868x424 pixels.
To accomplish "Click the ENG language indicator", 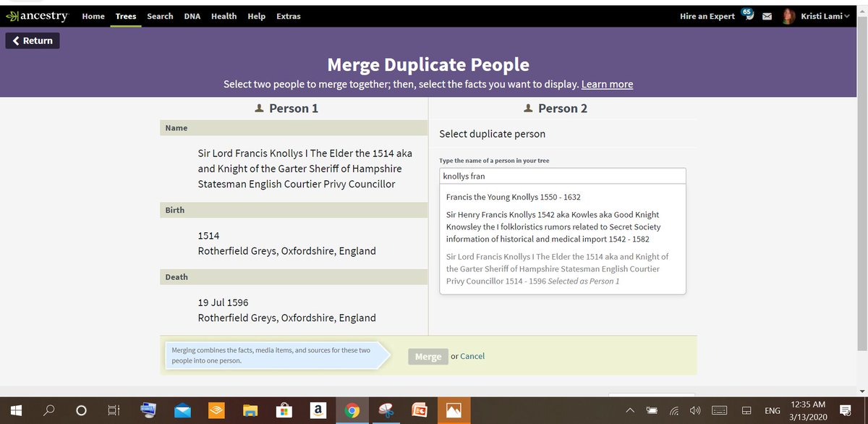I will pos(773,410).
